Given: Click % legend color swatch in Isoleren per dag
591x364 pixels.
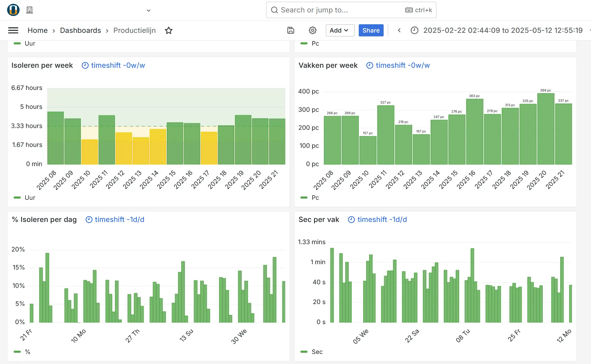Looking at the screenshot, I should (17, 352).
